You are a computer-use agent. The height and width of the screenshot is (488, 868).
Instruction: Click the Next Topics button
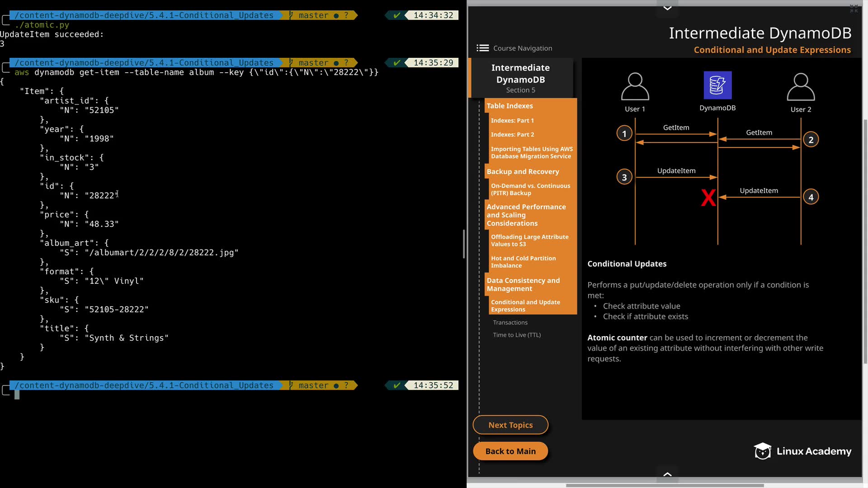510,425
